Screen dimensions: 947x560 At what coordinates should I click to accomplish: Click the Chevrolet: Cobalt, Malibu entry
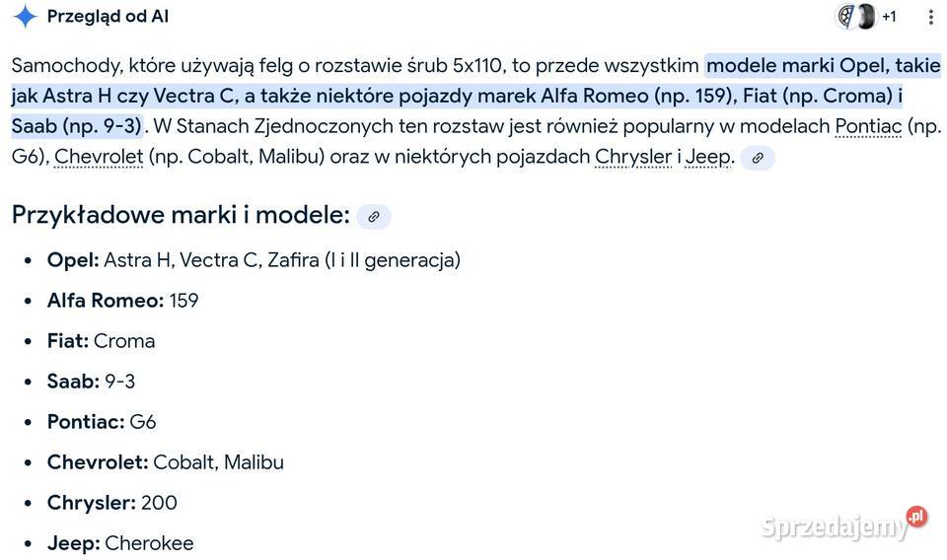[166, 462]
